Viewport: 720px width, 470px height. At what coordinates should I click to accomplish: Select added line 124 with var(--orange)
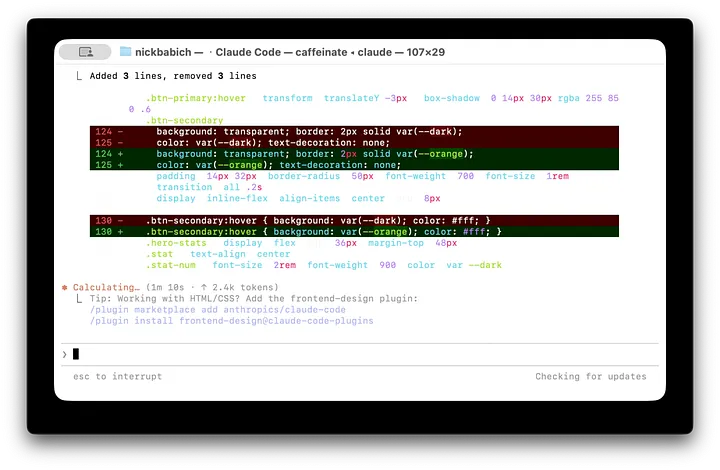(x=354, y=154)
